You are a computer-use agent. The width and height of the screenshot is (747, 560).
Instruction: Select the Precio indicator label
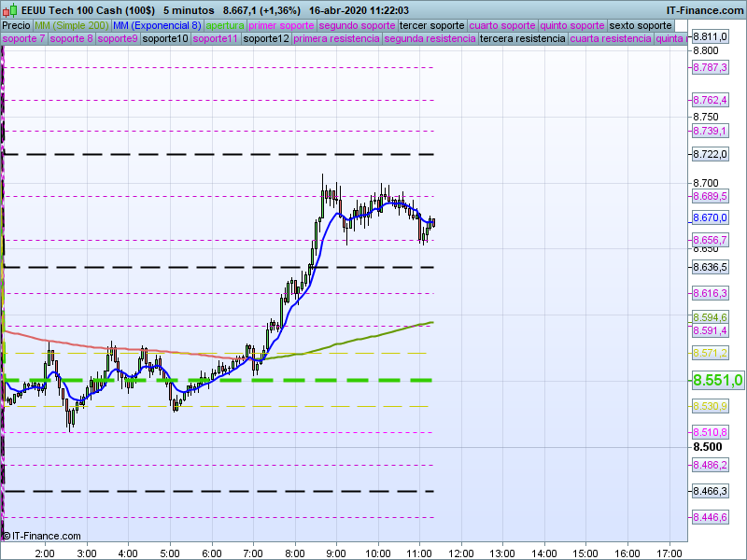[16, 25]
